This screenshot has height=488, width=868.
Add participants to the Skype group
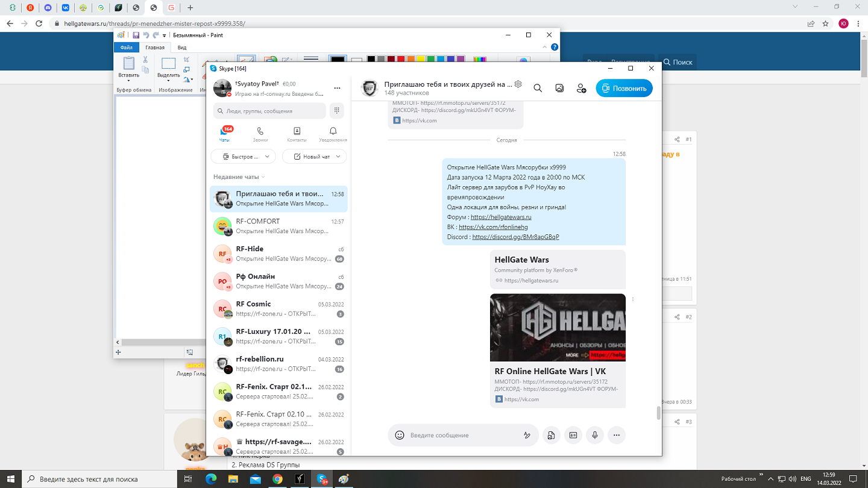pos(581,88)
